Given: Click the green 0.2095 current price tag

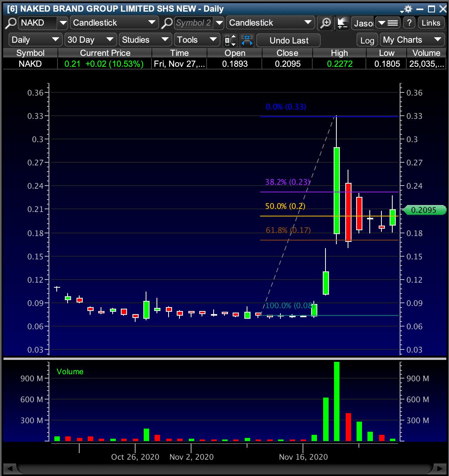Looking at the screenshot, I should [x=424, y=210].
